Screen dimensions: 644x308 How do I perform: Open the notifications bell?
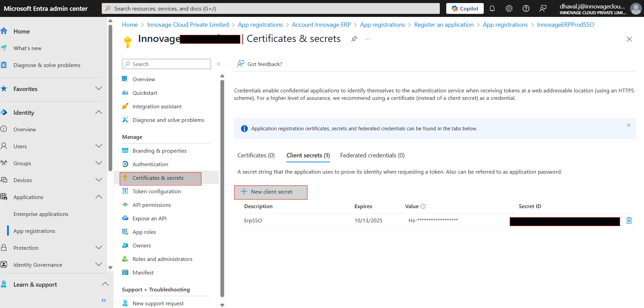(492, 8)
